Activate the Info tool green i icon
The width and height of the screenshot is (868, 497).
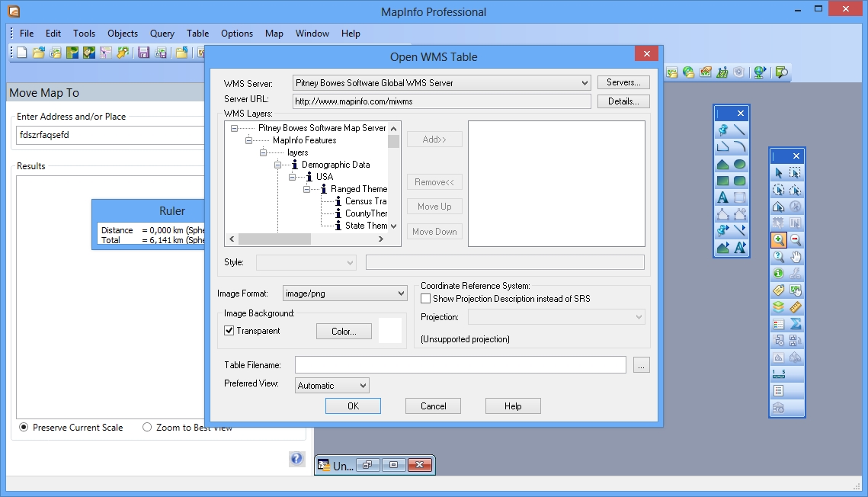[778, 274]
